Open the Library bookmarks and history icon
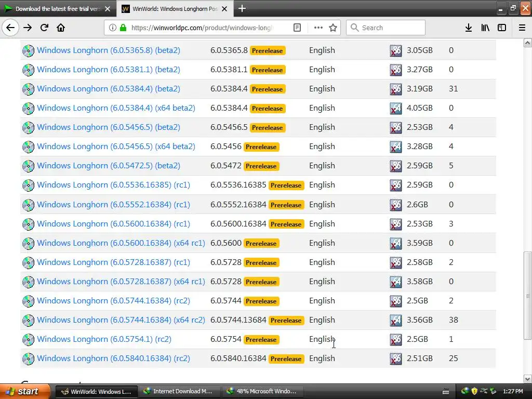 tap(485, 28)
